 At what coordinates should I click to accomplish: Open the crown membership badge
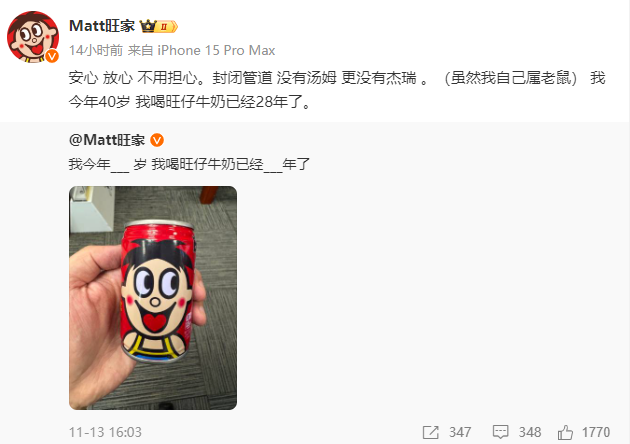click(147, 27)
